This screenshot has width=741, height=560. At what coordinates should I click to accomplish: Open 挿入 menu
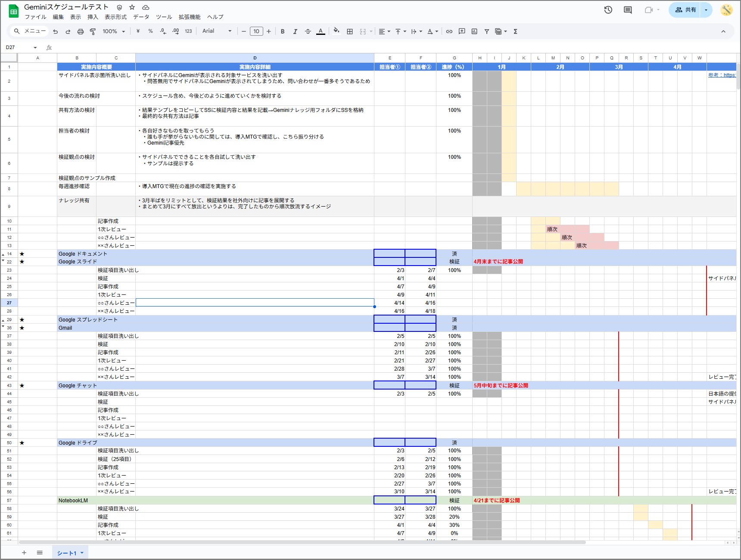(x=93, y=17)
